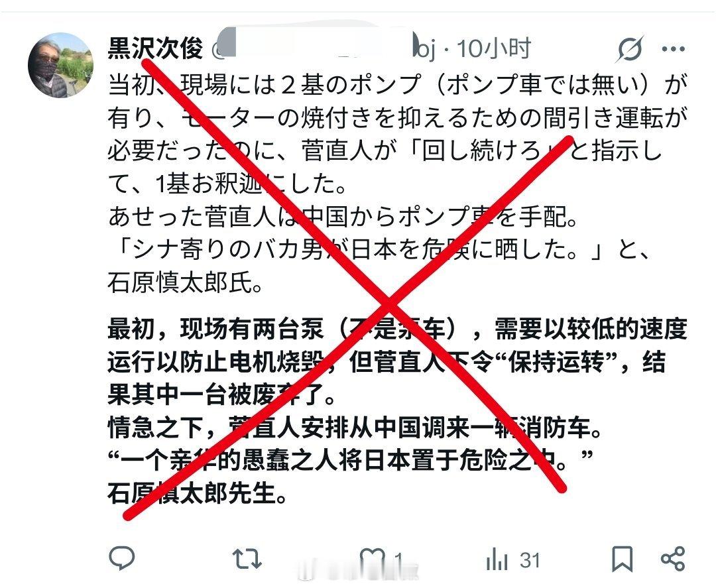This screenshot has width=716, height=588.
Task: Click the display name 黒沢次俊
Action: click(x=155, y=48)
